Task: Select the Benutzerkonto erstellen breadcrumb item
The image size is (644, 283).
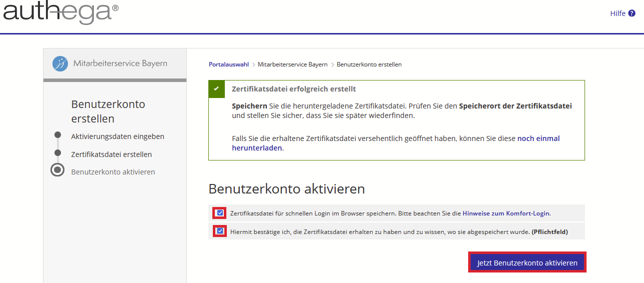Action: tap(369, 64)
